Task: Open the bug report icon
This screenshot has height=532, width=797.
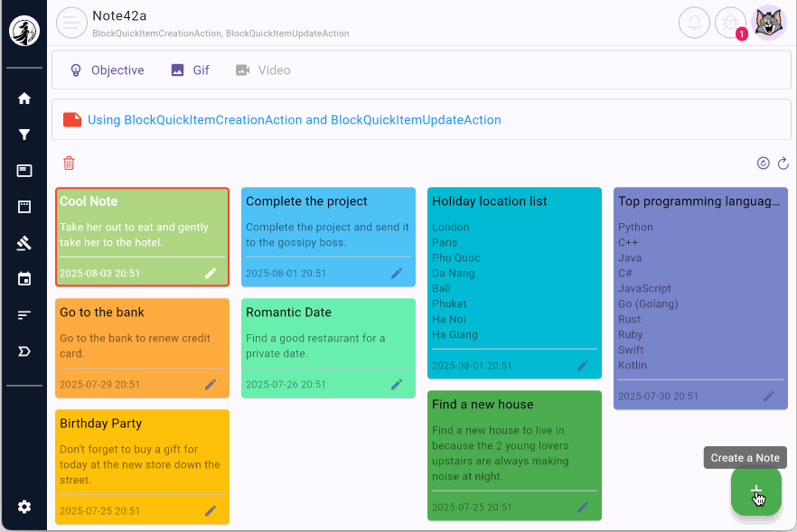Action: [730, 23]
